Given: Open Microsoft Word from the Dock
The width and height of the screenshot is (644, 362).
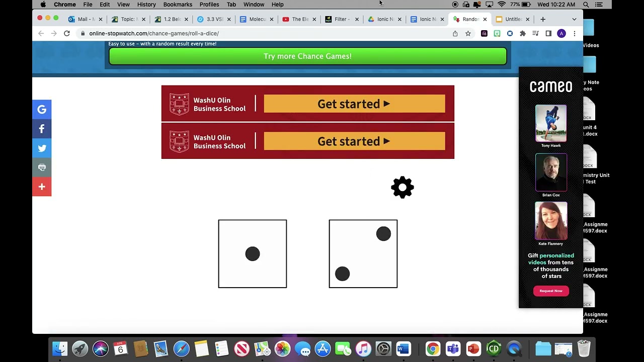Looking at the screenshot, I should click(x=404, y=348).
